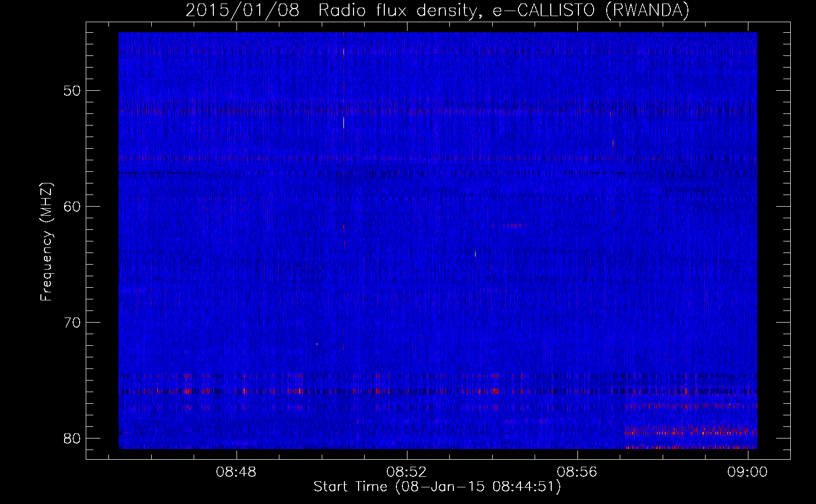Image resolution: width=816 pixels, height=504 pixels.
Task: Click the 60 frequency tick label
Action: (72, 207)
